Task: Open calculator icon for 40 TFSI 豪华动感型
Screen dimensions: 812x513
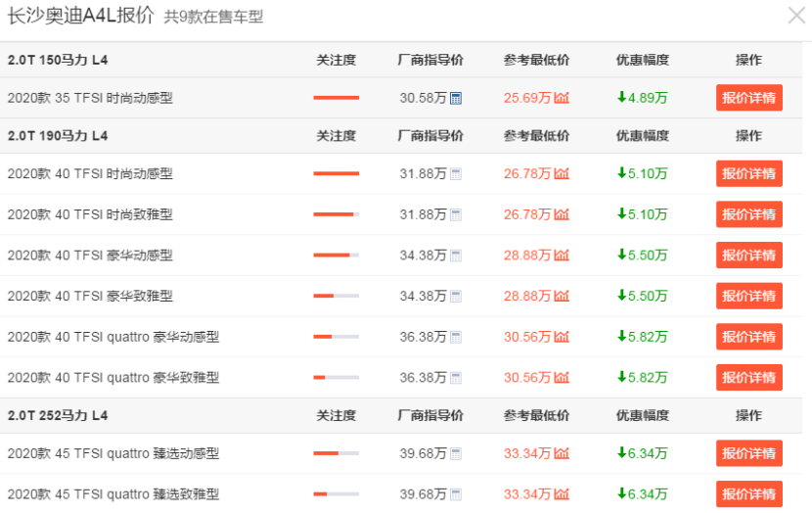Action: (x=456, y=256)
